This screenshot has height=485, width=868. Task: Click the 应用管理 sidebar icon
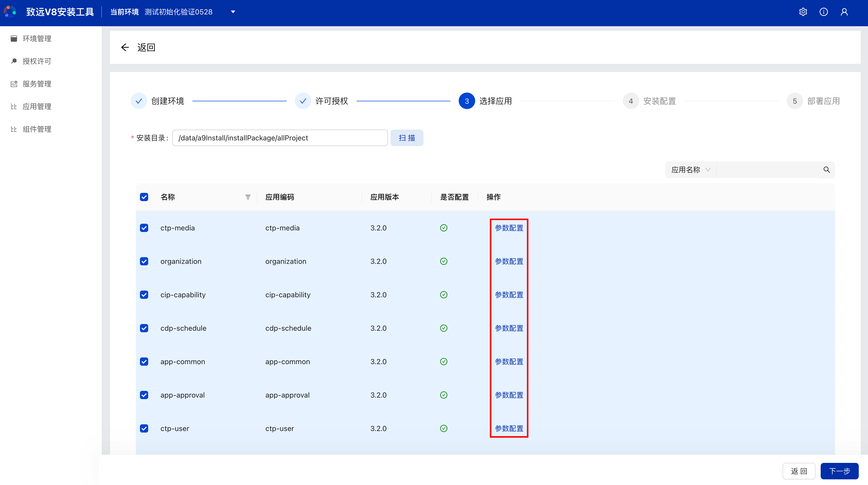[14, 106]
